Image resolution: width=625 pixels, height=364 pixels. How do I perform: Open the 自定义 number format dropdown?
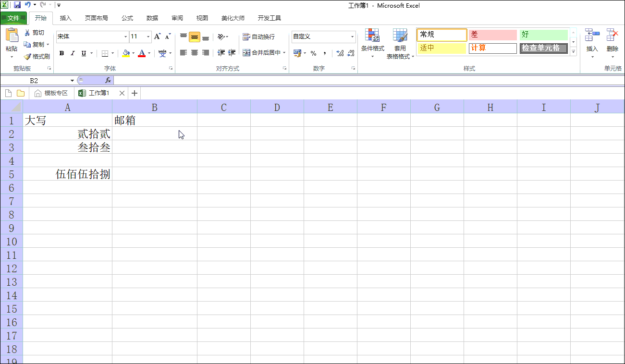(x=352, y=37)
